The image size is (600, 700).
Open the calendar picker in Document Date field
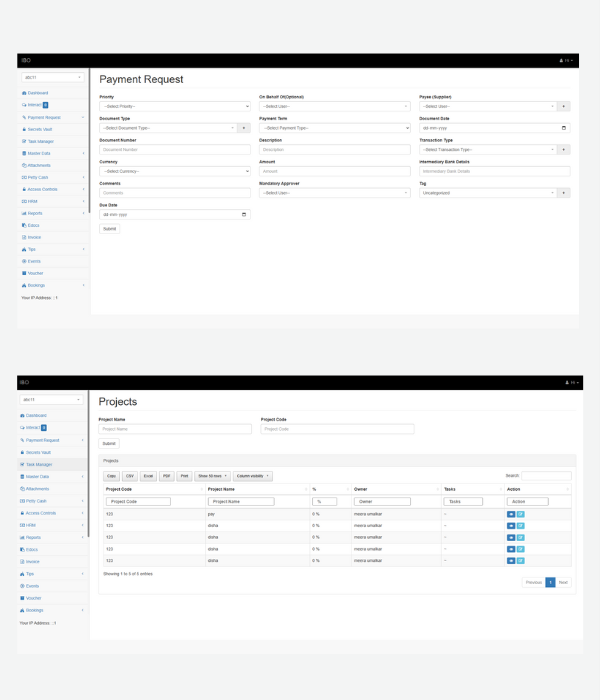pos(564,128)
